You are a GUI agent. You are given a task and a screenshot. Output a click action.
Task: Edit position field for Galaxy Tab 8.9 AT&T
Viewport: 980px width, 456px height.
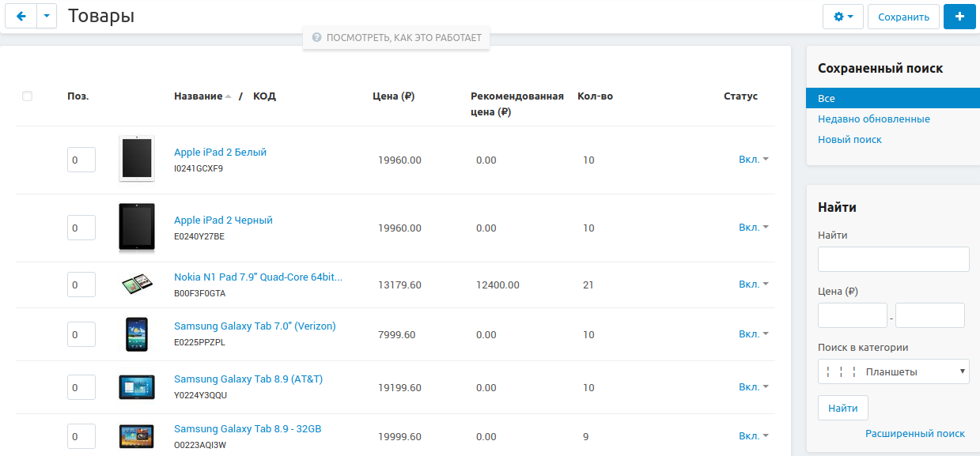coord(81,387)
